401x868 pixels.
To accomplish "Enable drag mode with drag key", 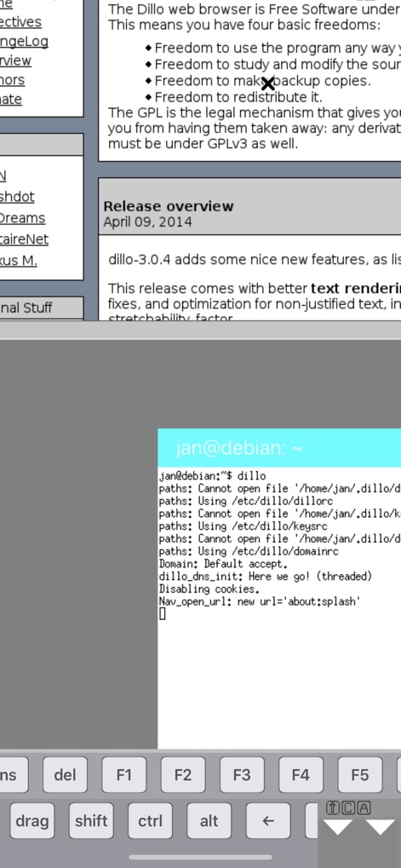I will pyautogui.click(x=32, y=820).
